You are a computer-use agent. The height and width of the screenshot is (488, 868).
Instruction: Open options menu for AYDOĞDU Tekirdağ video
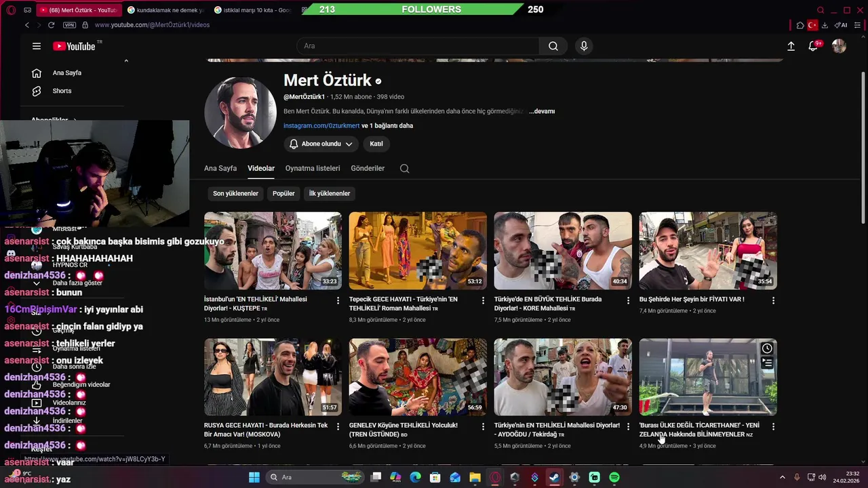(629, 426)
